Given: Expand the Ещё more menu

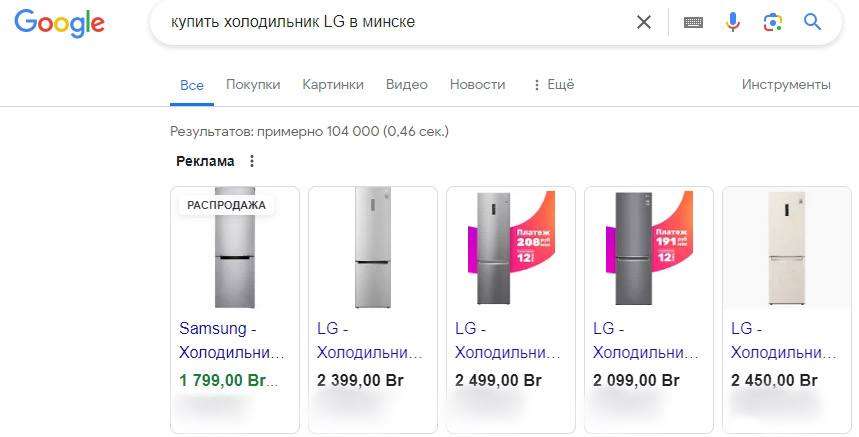Looking at the screenshot, I should (x=553, y=85).
